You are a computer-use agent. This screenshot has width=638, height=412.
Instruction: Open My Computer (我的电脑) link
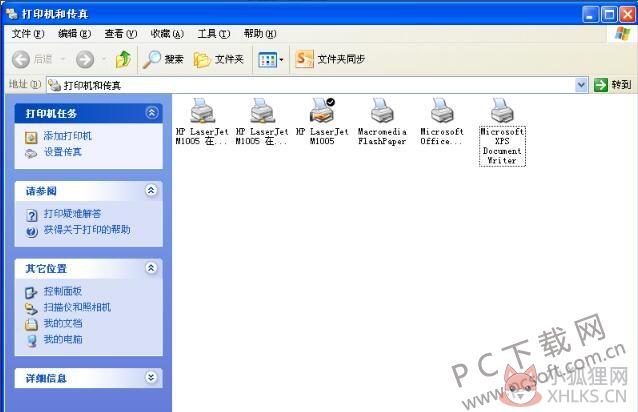63,339
